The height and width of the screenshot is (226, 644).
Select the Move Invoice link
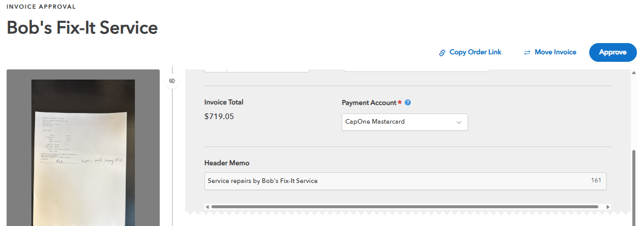(555, 52)
